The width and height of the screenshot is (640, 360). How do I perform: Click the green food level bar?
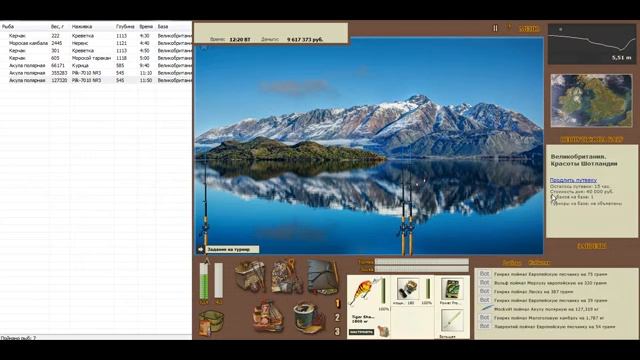coord(204,280)
